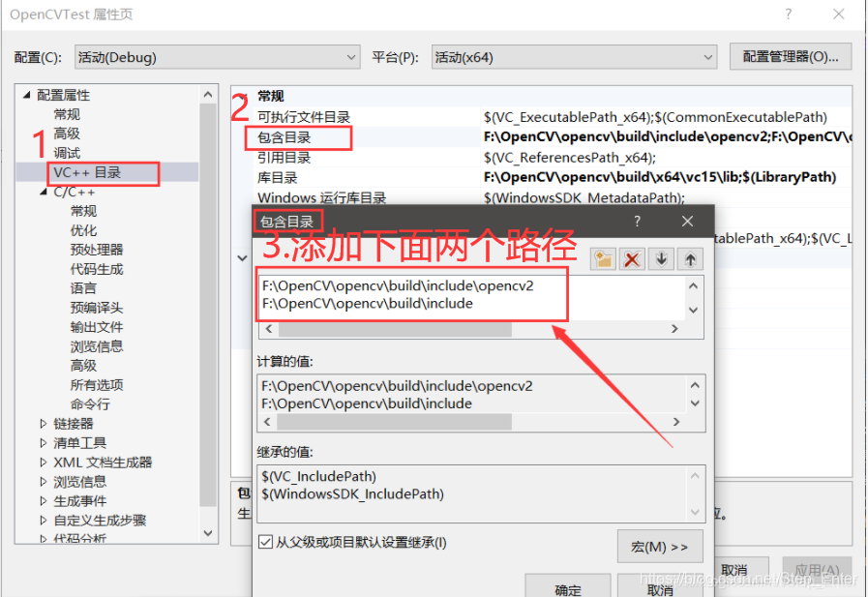This screenshot has height=597, width=868.
Task: Collapse the 配置属性 tree node
Action: coord(26,95)
